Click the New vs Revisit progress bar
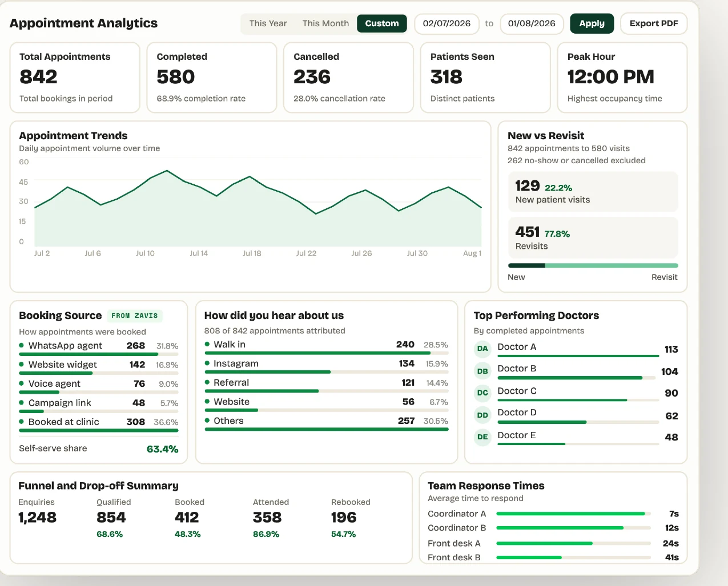This screenshot has height=586, width=728. pyautogui.click(x=593, y=265)
